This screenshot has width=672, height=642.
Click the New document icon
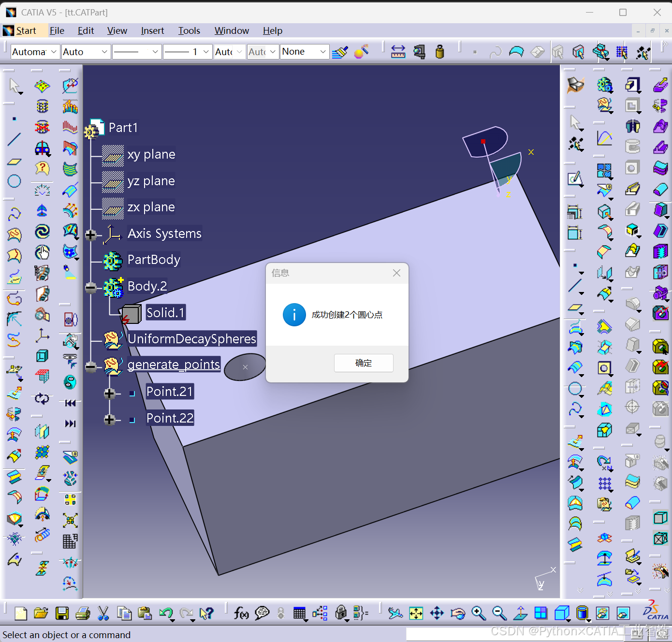click(20, 613)
